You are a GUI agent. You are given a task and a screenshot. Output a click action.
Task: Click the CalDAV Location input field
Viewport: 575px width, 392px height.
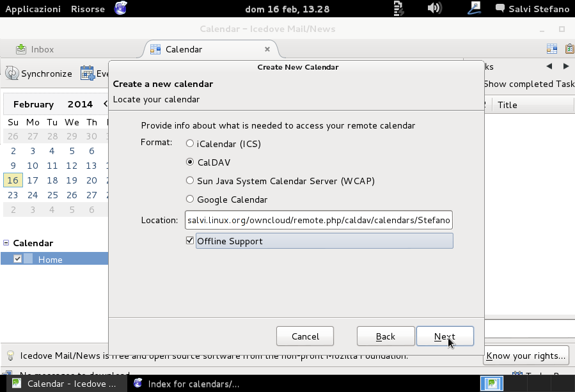coord(318,220)
